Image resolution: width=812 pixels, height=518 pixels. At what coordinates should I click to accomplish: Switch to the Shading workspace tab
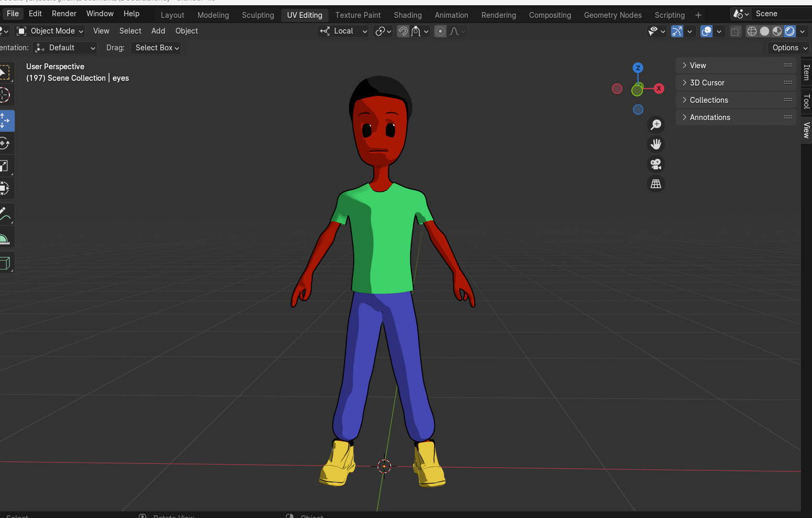point(408,15)
